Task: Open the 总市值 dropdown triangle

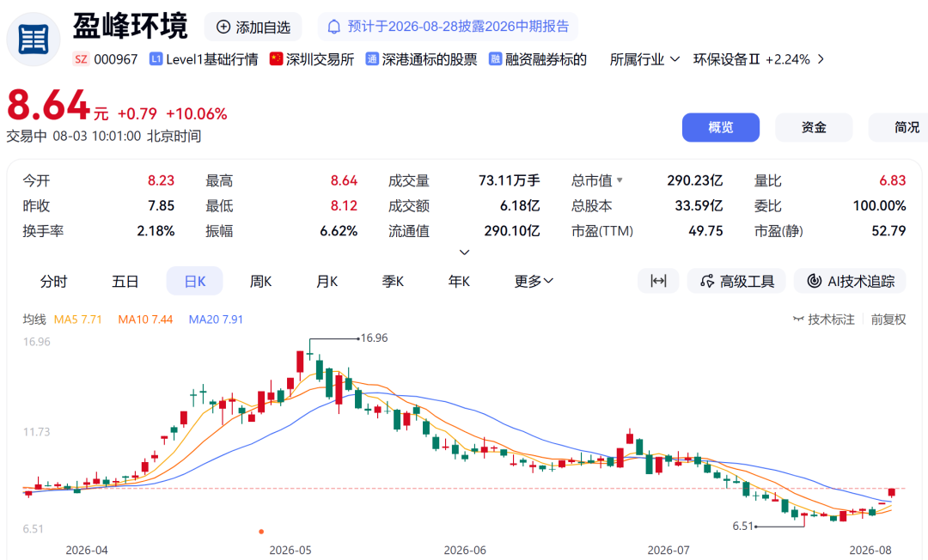Action: pos(620,180)
